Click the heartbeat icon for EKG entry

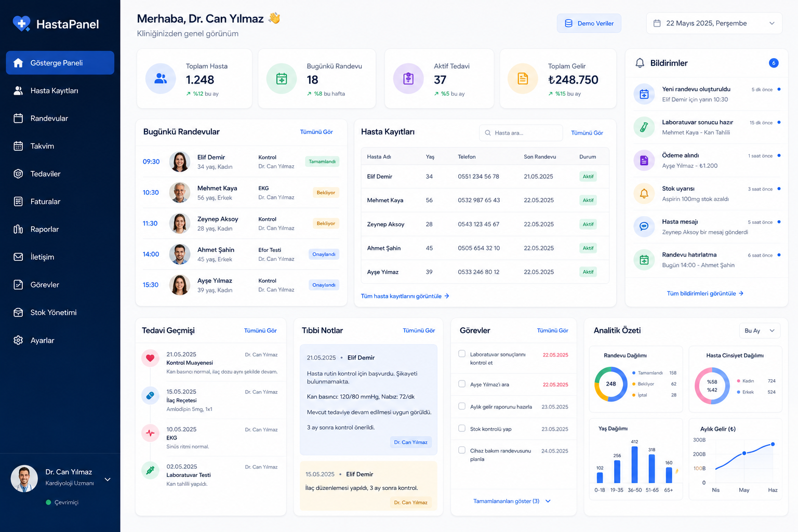tap(150, 433)
